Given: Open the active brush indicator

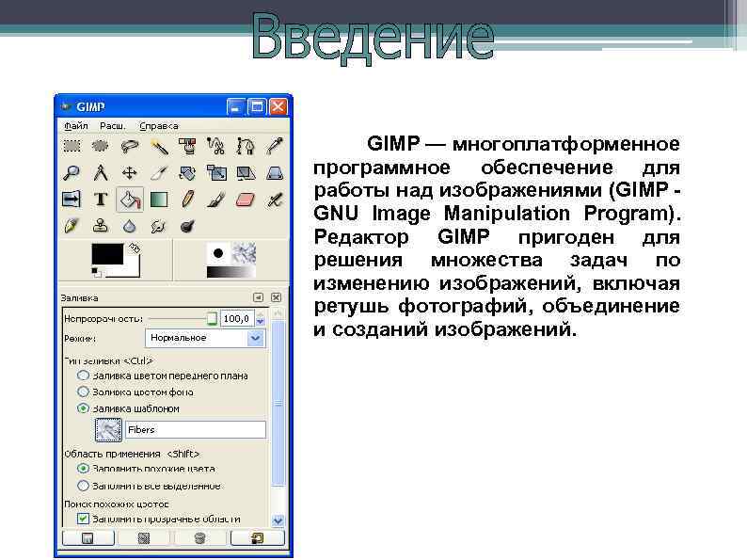Looking at the screenshot, I should point(218,253).
